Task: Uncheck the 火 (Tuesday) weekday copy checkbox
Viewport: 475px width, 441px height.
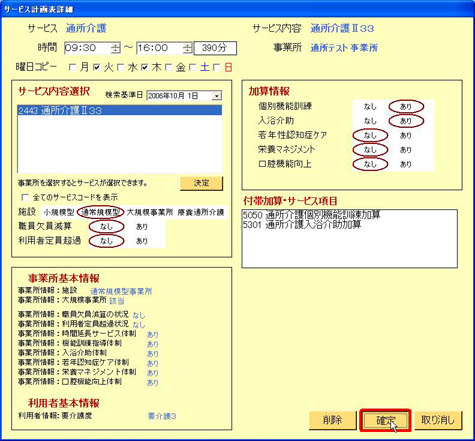Action: click(97, 68)
